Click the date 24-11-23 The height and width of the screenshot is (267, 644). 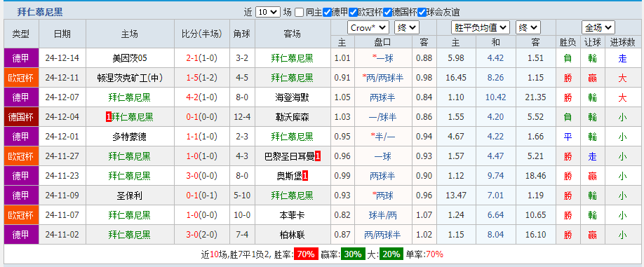coord(62,176)
